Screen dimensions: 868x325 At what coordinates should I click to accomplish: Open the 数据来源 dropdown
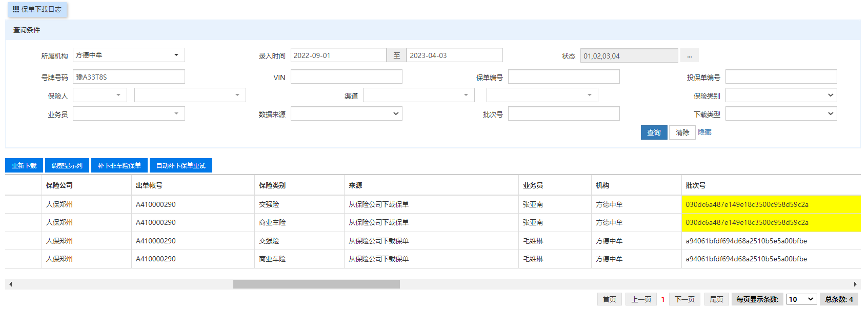pyautogui.click(x=346, y=113)
